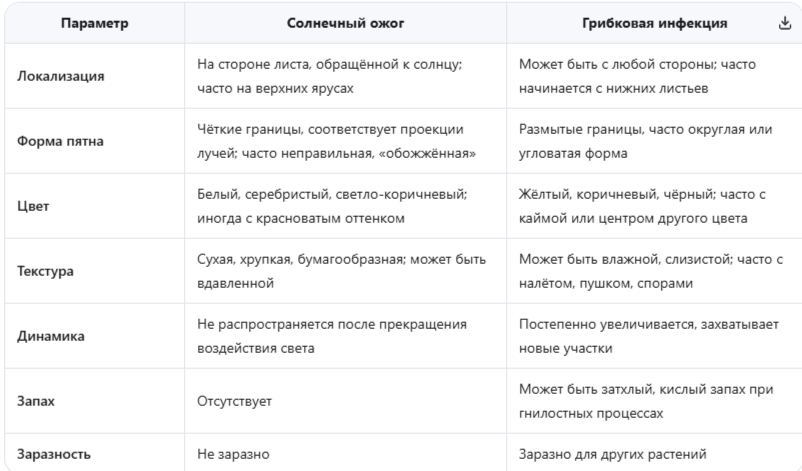Select the Текстура row label
The width and height of the screenshot is (802, 471).
46,271
